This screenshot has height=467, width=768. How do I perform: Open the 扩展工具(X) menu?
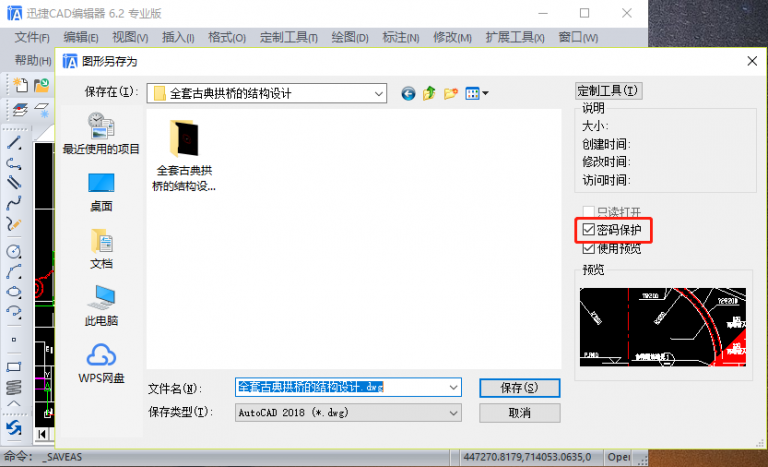click(x=515, y=37)
